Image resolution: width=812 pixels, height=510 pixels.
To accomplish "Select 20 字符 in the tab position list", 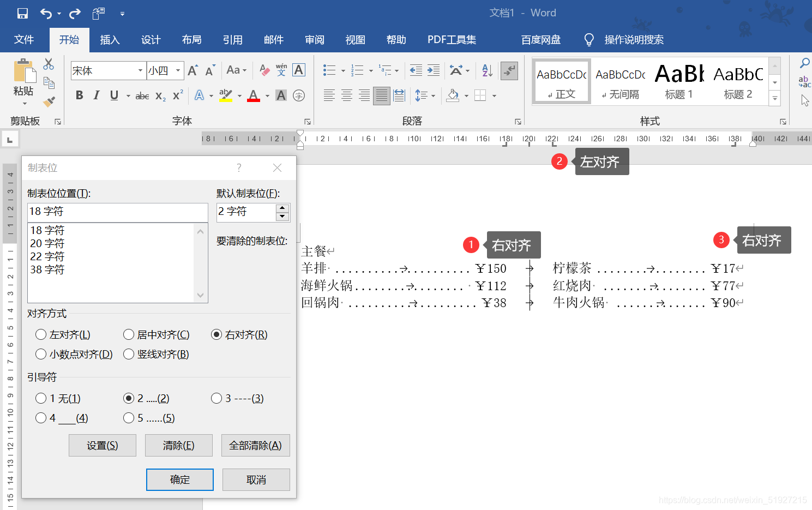I will [47, 243].
